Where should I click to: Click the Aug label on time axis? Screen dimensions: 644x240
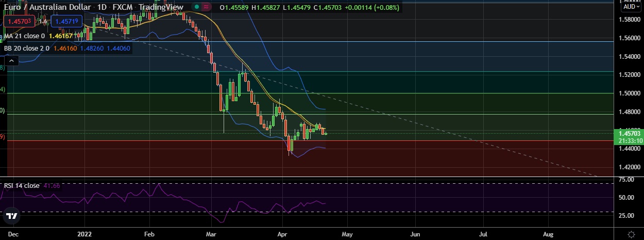pyautogui.click(x=549, y=234)
